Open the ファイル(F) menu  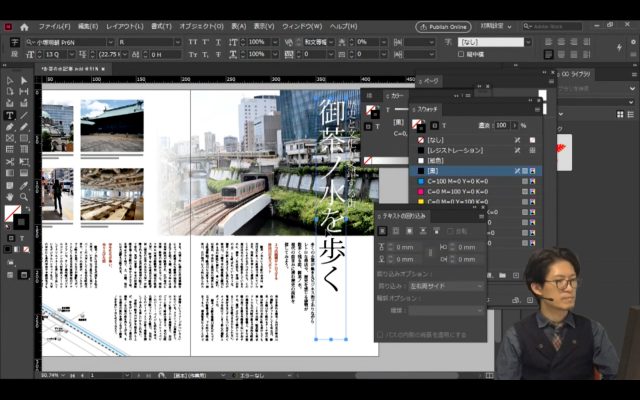54,27
